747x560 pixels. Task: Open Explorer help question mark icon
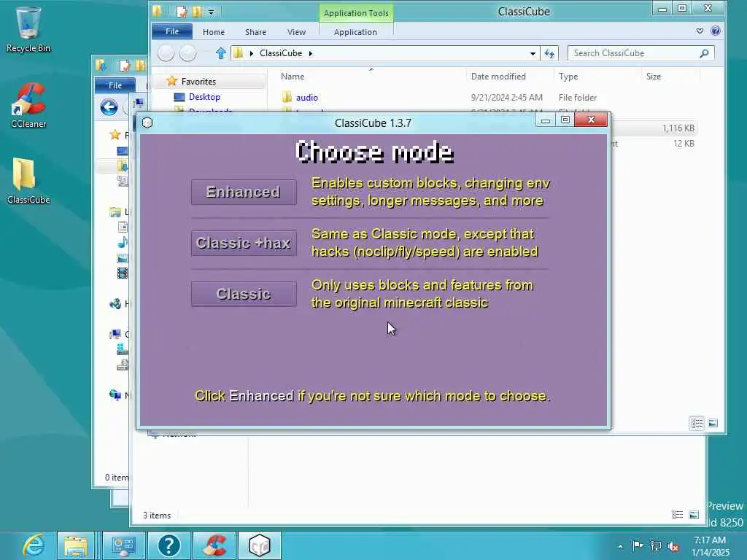click(716, 31)
